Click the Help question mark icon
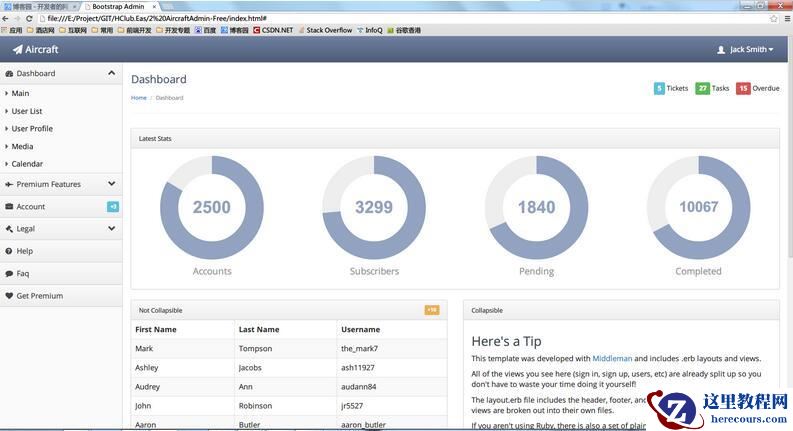This screenshot has height=431, width=793. [x=9, y=251]
